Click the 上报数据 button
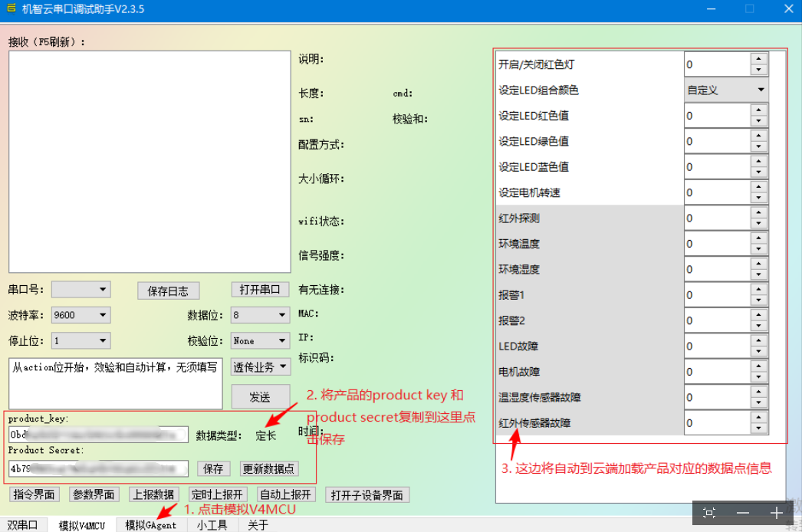Screen dimensions: 802x532 pyautogui.click(x=153, y=494)
